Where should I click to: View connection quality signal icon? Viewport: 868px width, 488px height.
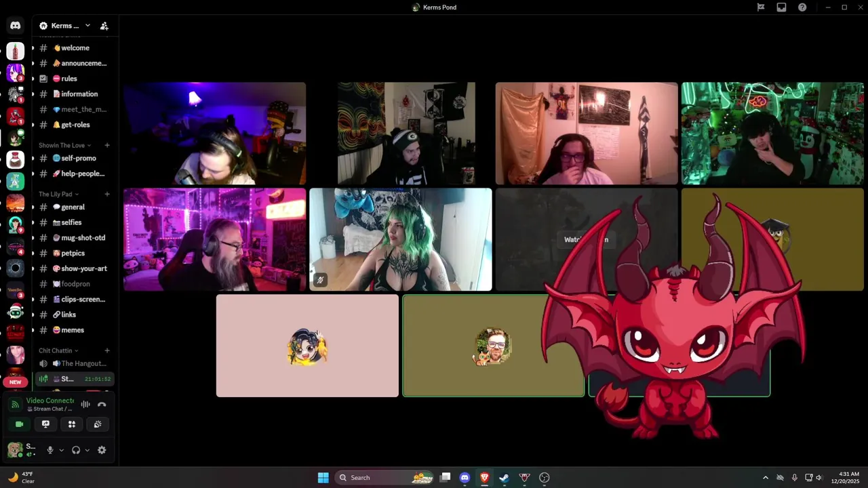click(15, 405)
